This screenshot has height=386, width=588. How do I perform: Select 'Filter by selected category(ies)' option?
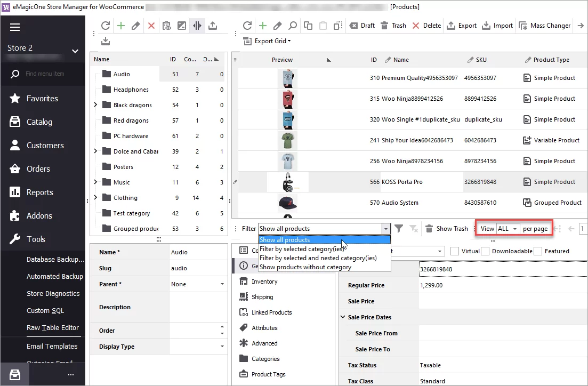302,249
